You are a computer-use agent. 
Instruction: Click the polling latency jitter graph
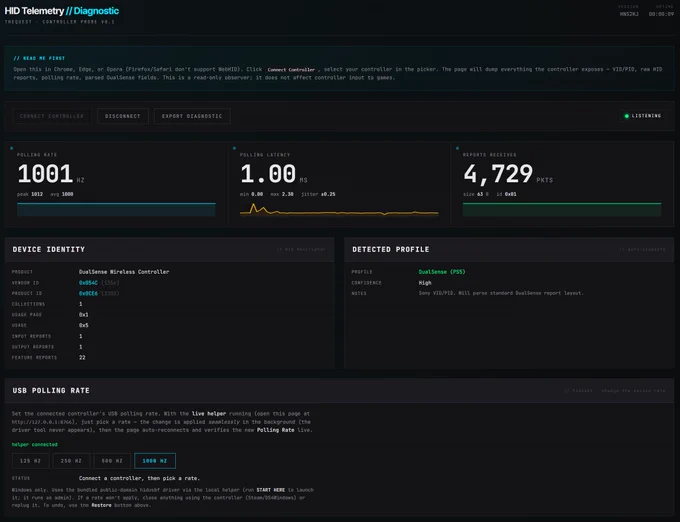[x=339, y=210]
